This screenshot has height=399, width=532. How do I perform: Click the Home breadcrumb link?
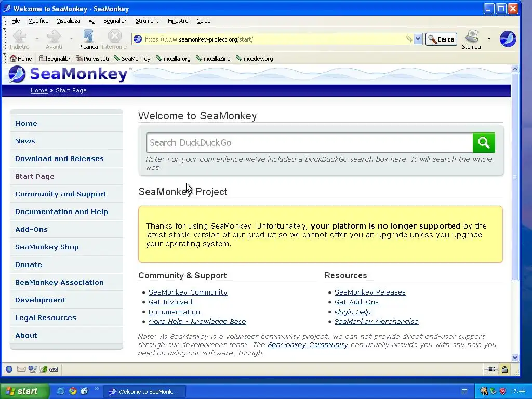[39, 90]
